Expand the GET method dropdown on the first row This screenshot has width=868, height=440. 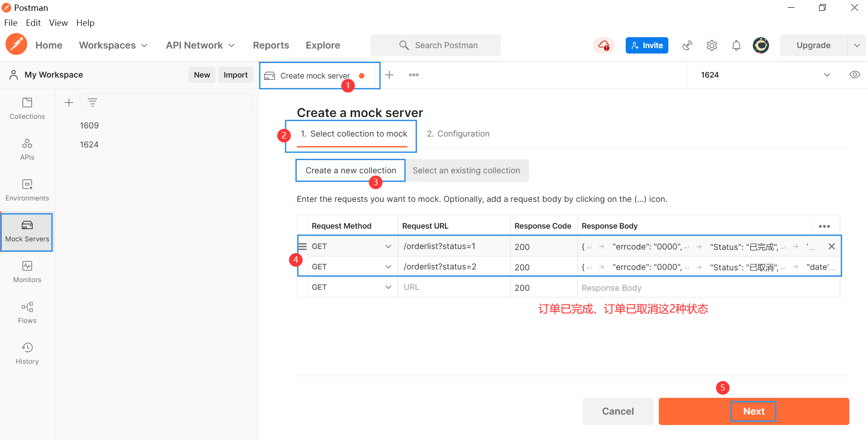pos(388,246)
